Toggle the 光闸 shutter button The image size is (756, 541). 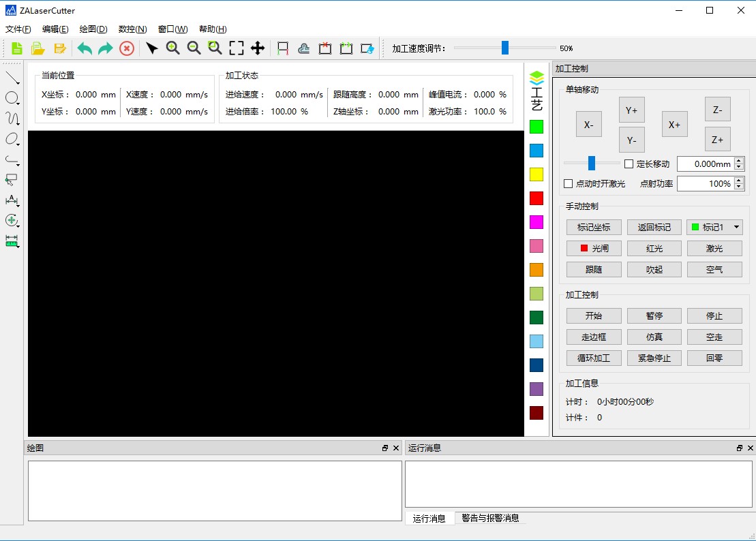coord(594,249)
